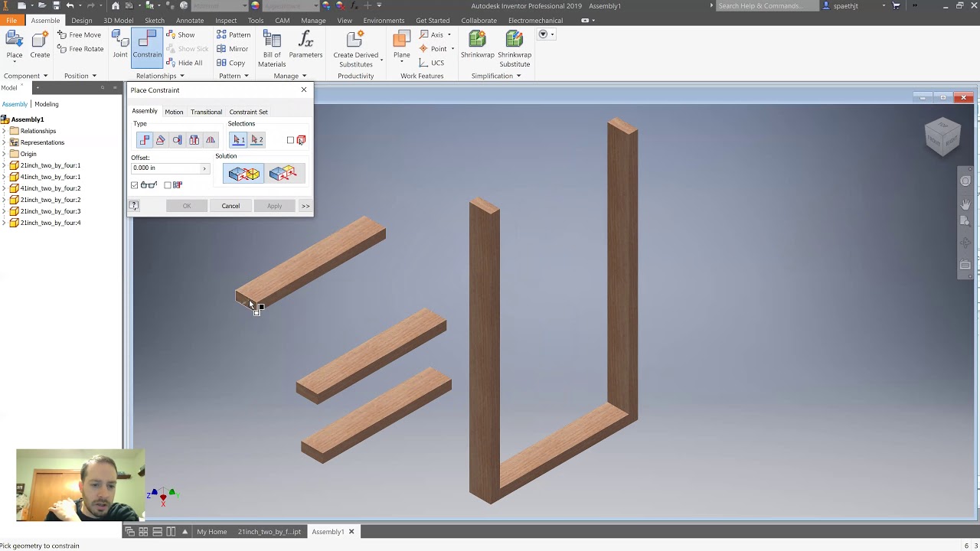Expand dialog with the >> button
This screenshot has width=980, height=551.
(x=305, y=206)
